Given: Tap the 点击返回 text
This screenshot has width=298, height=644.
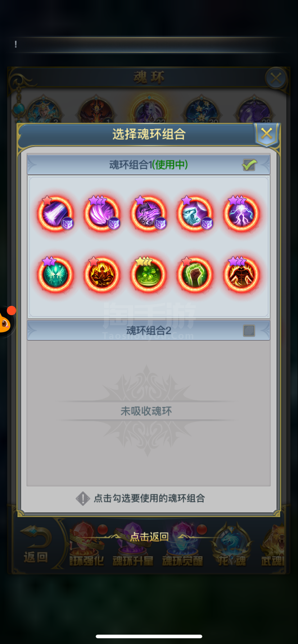Looking at the screenshot, I should [149, 537].
